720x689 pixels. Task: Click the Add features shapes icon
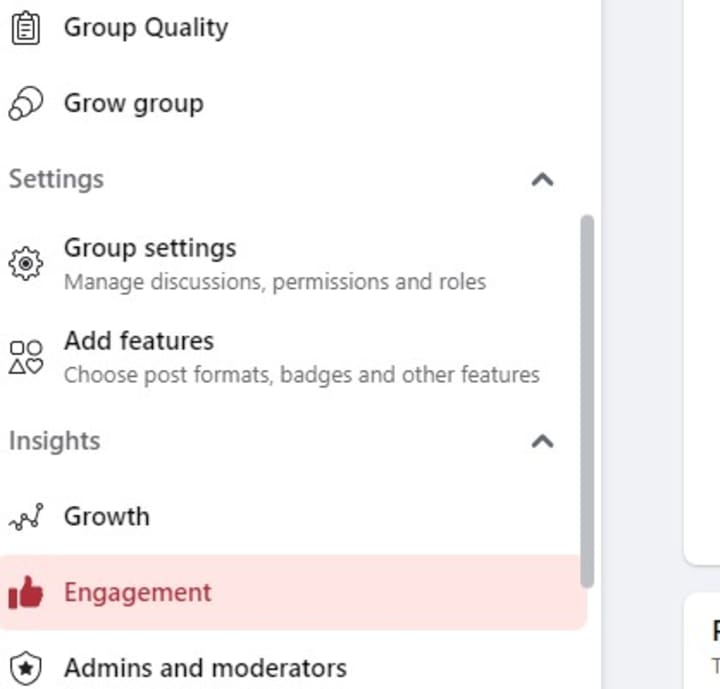click(25, 356)
